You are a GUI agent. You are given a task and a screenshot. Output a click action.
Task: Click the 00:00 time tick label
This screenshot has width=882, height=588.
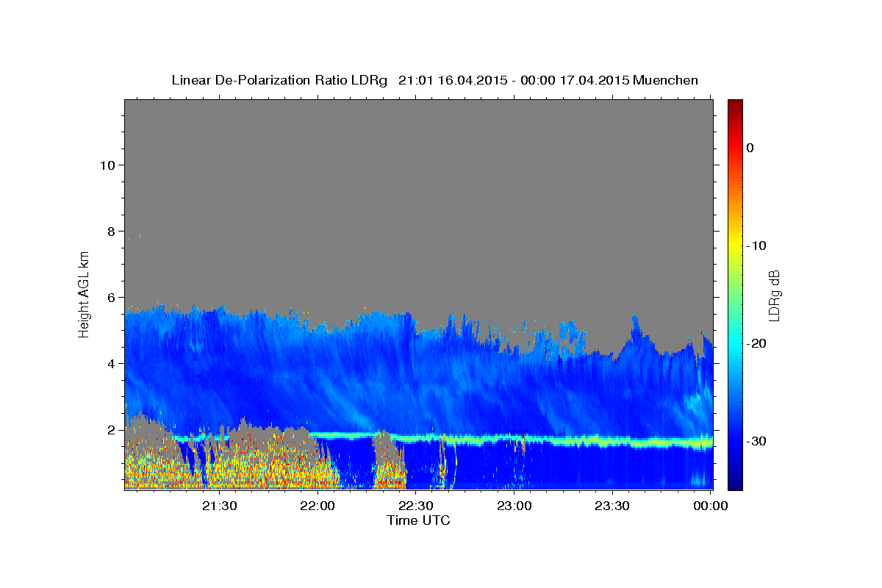click(x=711, y=506)
